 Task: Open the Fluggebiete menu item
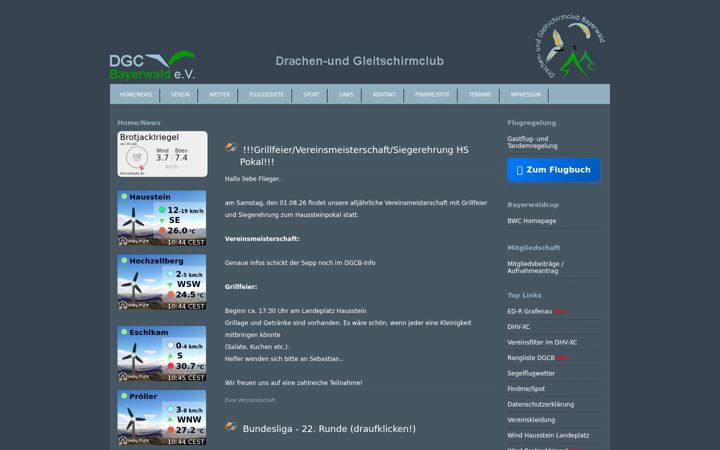pos(266,95)
